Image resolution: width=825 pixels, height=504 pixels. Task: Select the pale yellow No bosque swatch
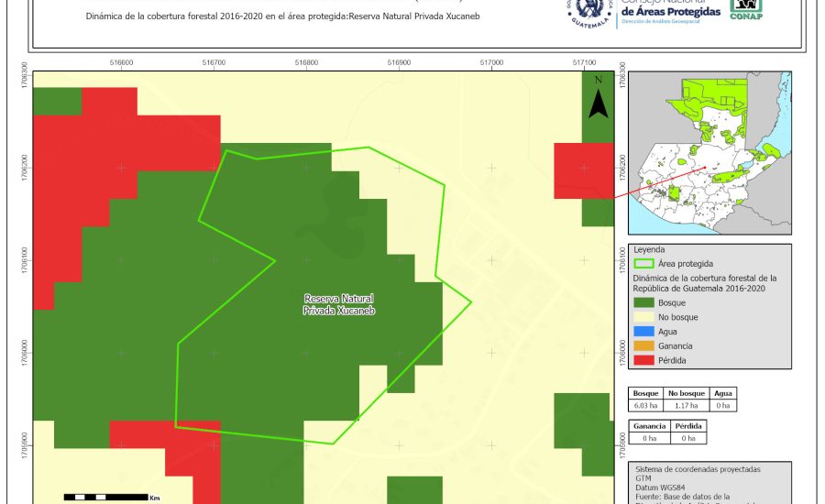(x=645, y=317)
